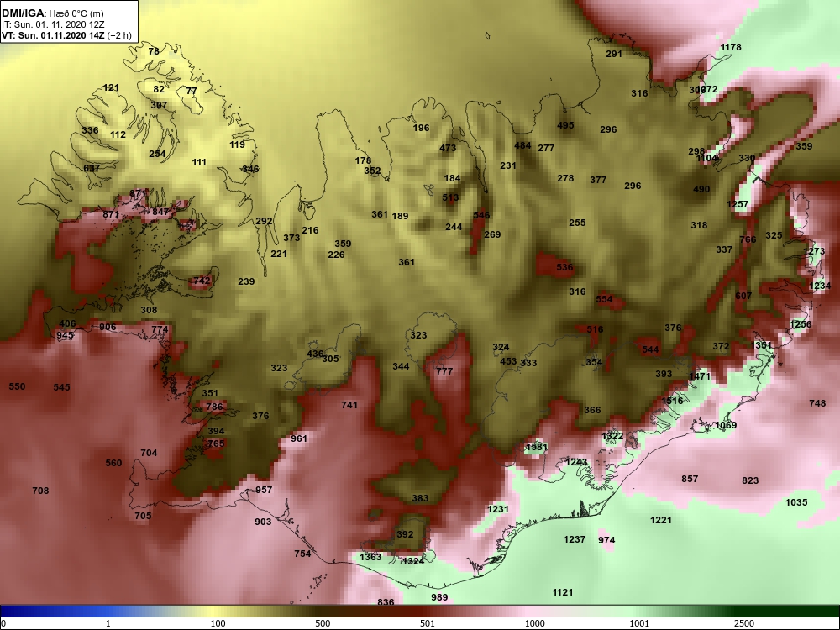840x630 pixels.
Task: Click the map value 1121
Action: (x=563, y=592)
